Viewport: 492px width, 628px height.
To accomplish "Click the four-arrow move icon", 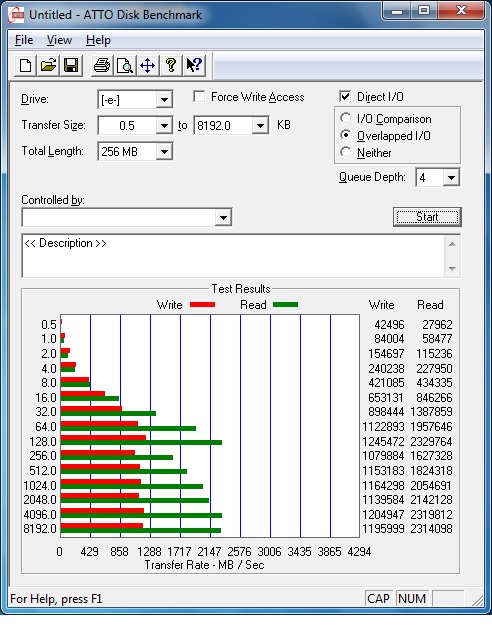I will pyautogui.click(x=147, y=66).
